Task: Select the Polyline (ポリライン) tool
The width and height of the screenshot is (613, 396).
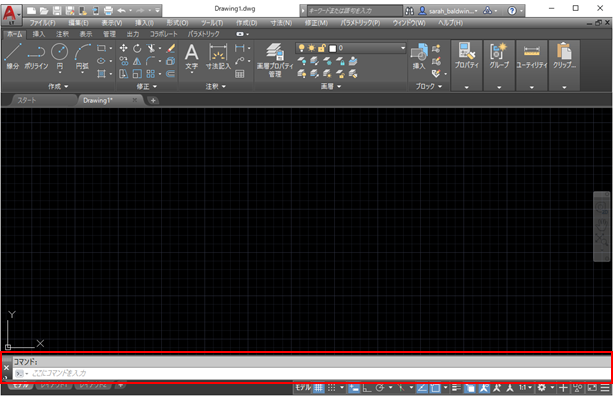Action: click(x=36, y=56)
